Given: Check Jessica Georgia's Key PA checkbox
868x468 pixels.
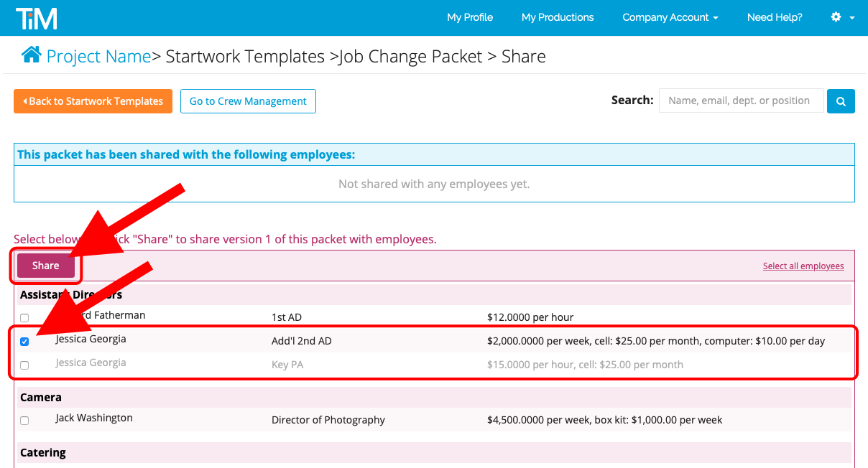Looking at the screenshot, I should (x=24, y=365).
